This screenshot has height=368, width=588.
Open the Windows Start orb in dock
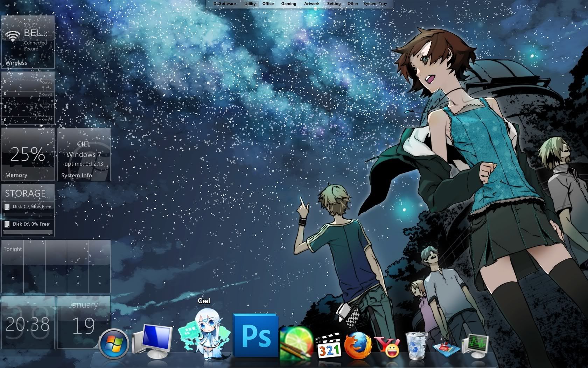[x=114, y=344]
